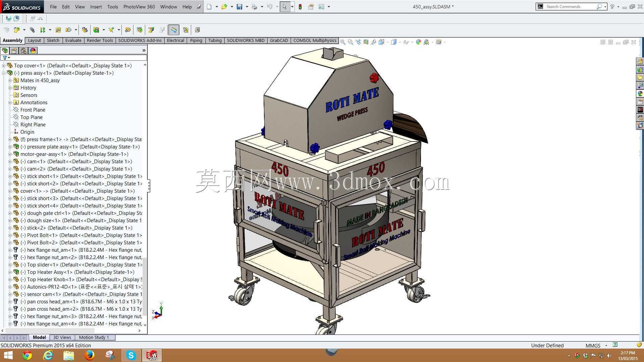The width and height of the screenshot is (644, 362).
Task: Select the Top Plane tree item
Action: click(x=31, y=117)
